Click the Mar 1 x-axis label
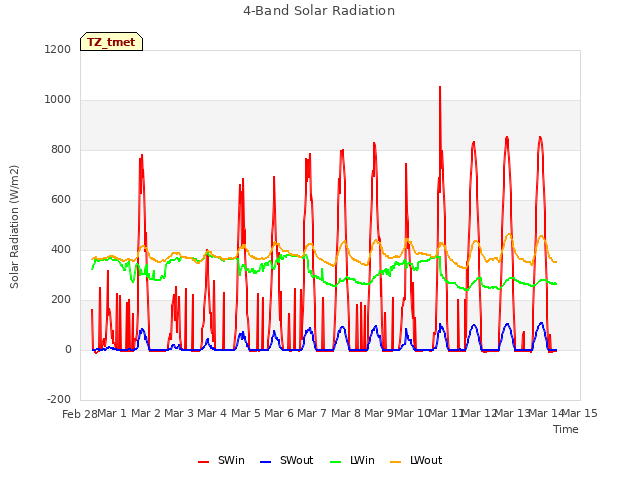Viewport: 640px width, 480px height. pos(112,413)
